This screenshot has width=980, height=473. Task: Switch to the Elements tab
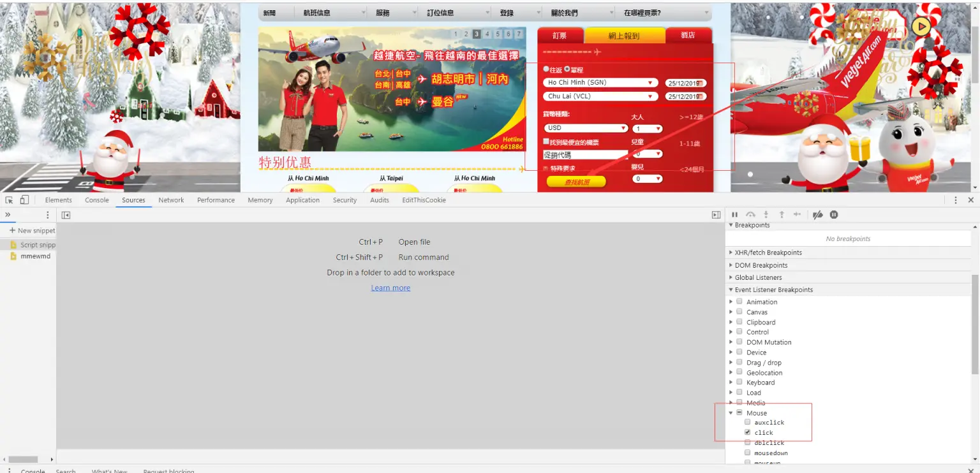(x=59, y=200)
